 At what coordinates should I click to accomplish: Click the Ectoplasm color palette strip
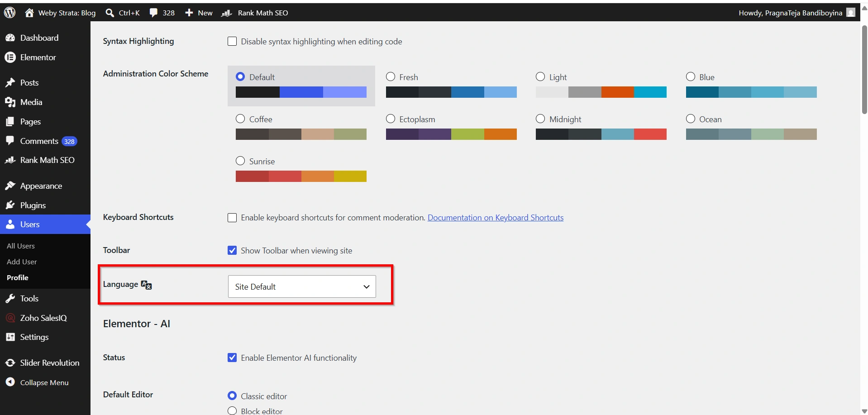[x=451, y=134]
